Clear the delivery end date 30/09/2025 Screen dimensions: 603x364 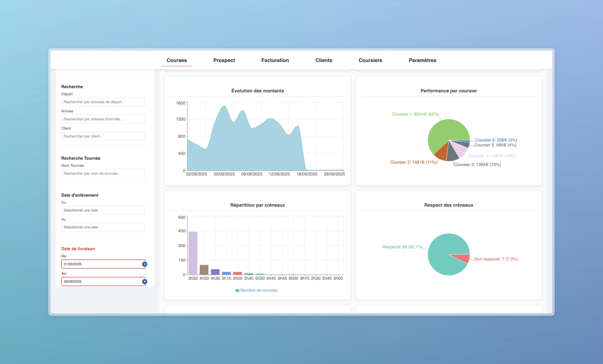(x=145, y=282)
